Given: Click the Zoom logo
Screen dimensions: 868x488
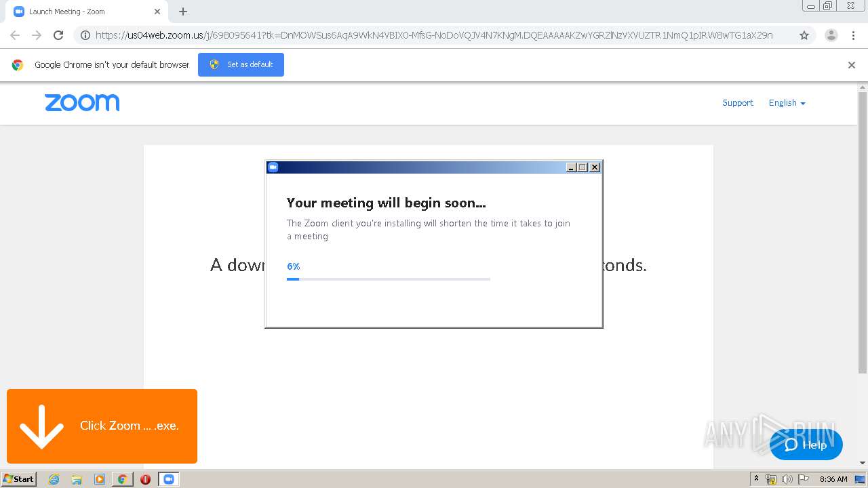Looking at the screenshot, I should click(x=82, y=103).
